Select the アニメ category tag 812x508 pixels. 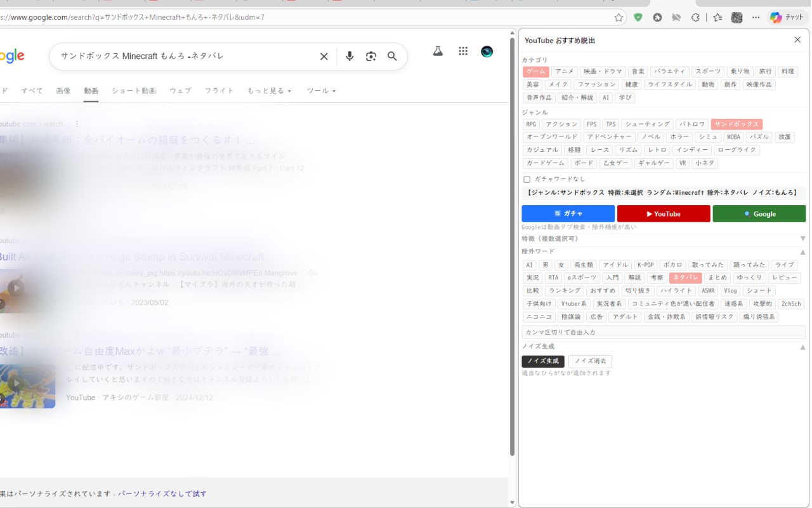coord(565,72)
